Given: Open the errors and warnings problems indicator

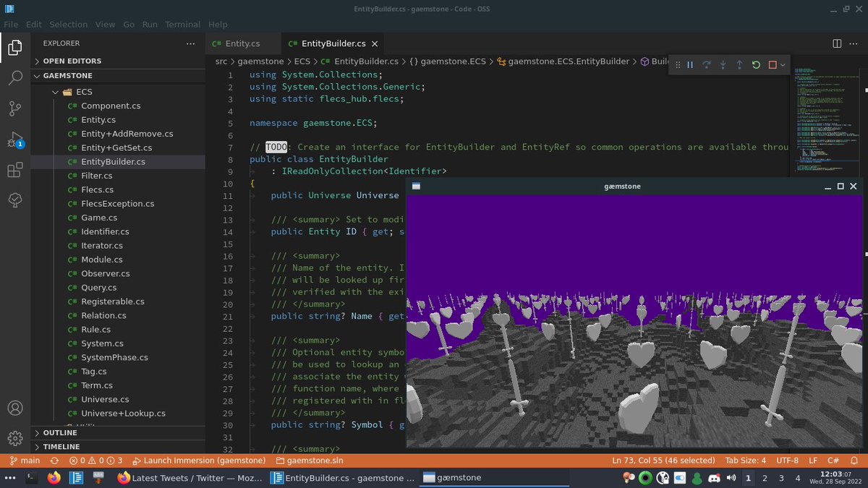Looking at the screenshot, I should pos(95,461).
